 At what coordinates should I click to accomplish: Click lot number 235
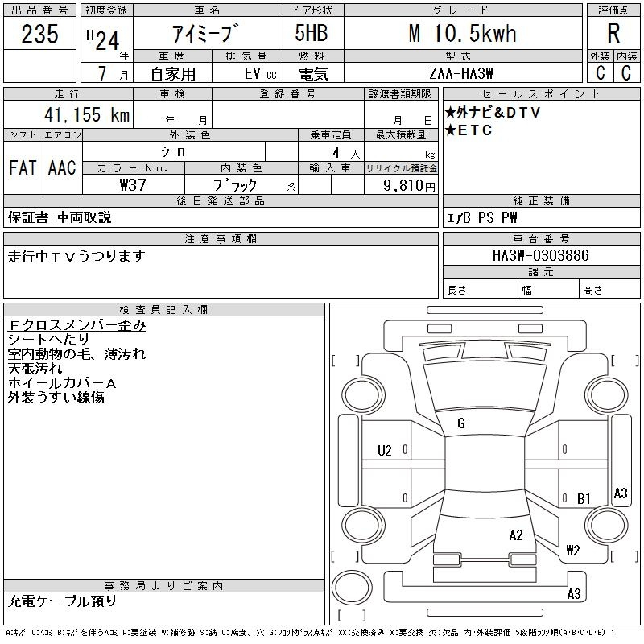39,34
